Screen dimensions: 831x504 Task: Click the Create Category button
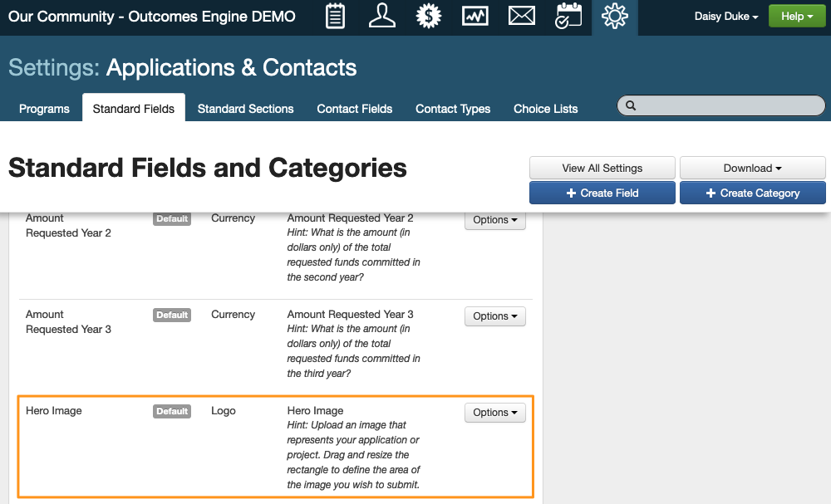[752, 193]
